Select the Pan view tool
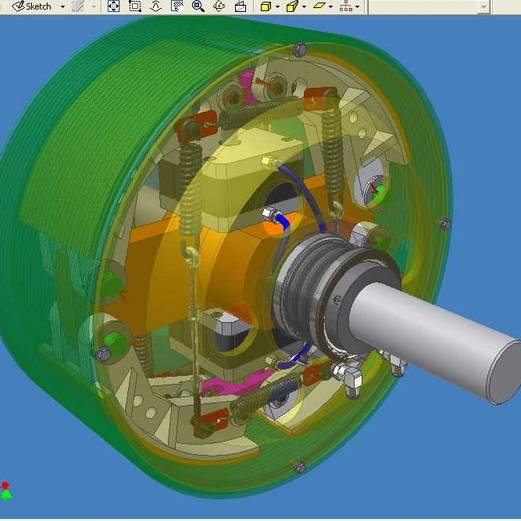Image resolution: width=521 pixels, height=521 pixels. tap(177, 6)
